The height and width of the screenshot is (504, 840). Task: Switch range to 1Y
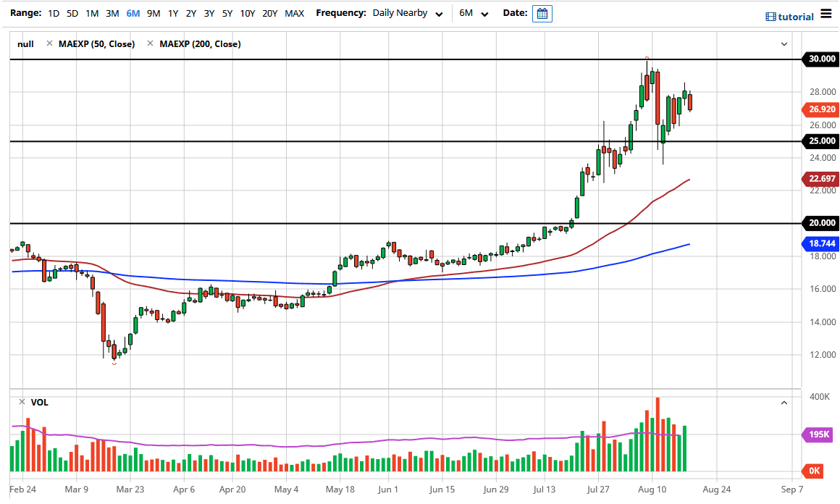pyautogui.click(x=173, y=14)
